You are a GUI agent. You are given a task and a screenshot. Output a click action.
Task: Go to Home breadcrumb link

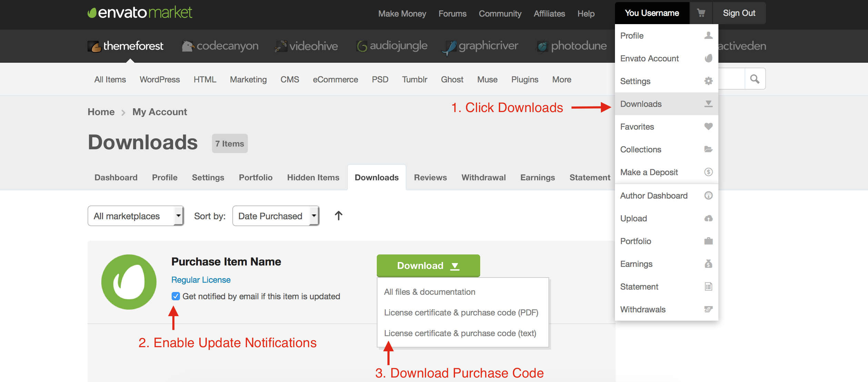pyautogui.click(x=101, y=112)
